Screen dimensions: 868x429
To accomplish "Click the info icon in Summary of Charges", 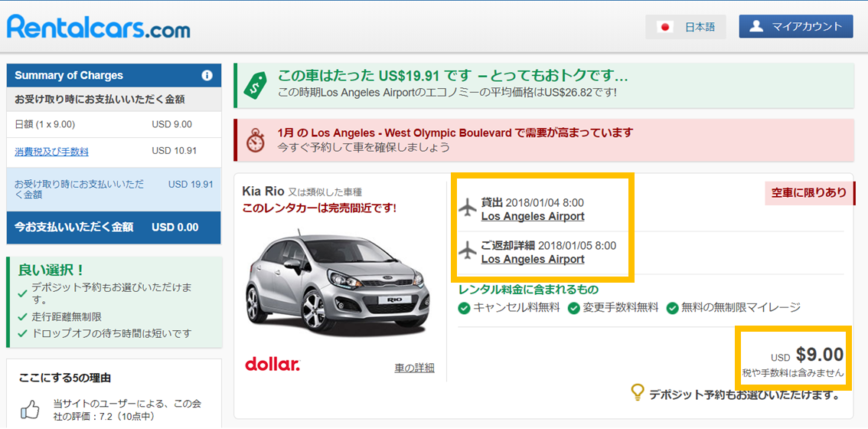I will click(207, 75).
